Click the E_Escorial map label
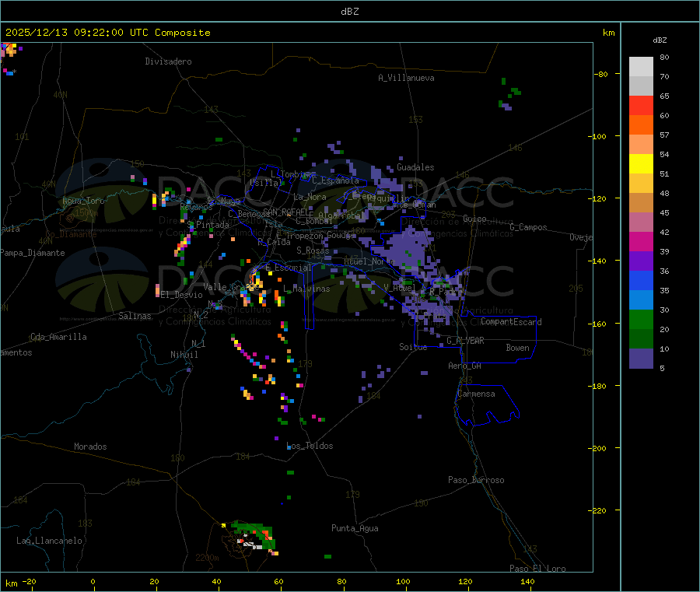The width and height of the screenshot is (700, 592). point(289,268)
